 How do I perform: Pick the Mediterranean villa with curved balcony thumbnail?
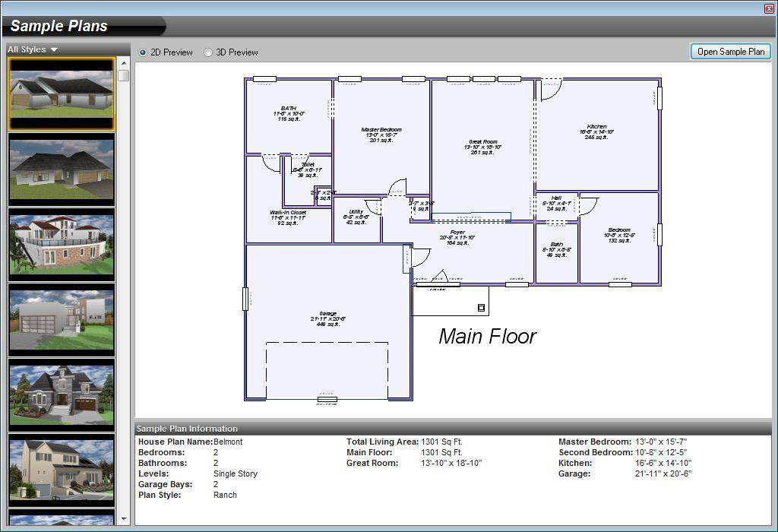tap(62, 245)
